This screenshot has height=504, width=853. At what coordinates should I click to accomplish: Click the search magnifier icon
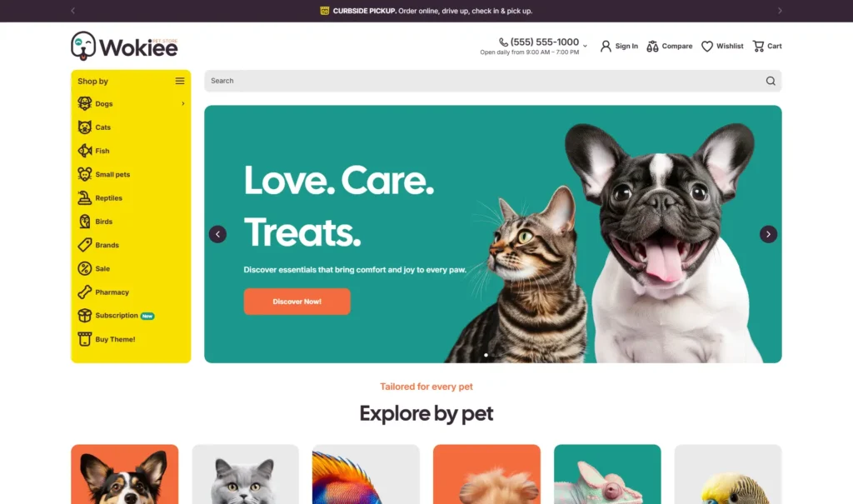[771, 81]
